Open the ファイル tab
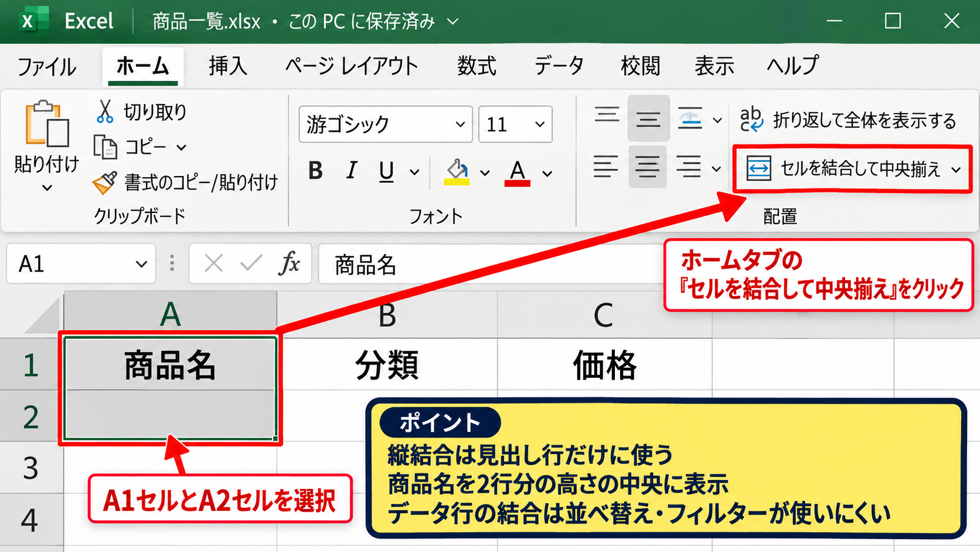980x552 pixels. 47,66
